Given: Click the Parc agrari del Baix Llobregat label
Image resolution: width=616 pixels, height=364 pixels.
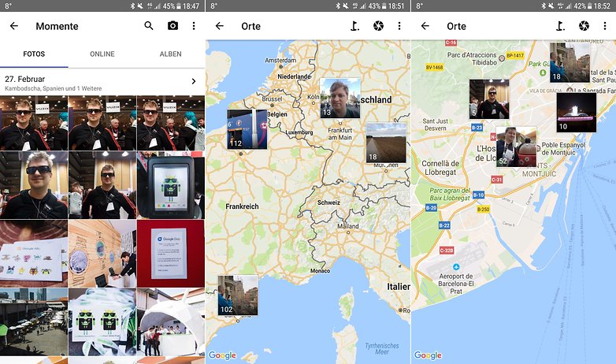Looking at the screenshot, I should 450,194.
